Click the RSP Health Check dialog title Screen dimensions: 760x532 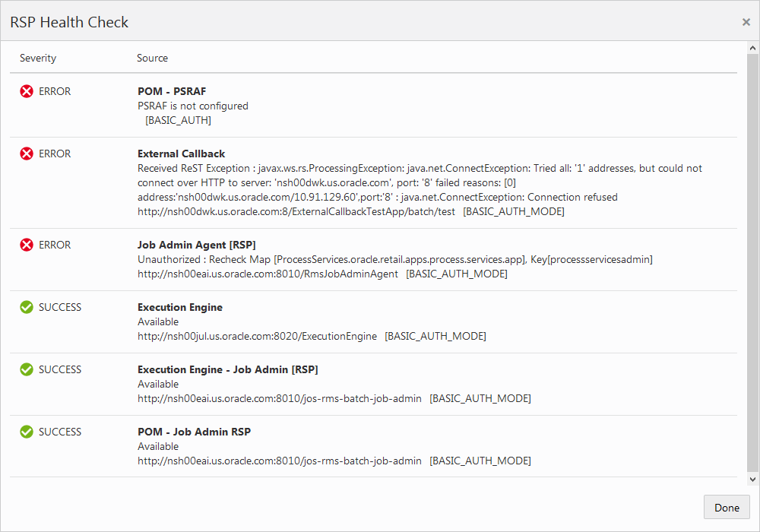(x=69, y=22)
